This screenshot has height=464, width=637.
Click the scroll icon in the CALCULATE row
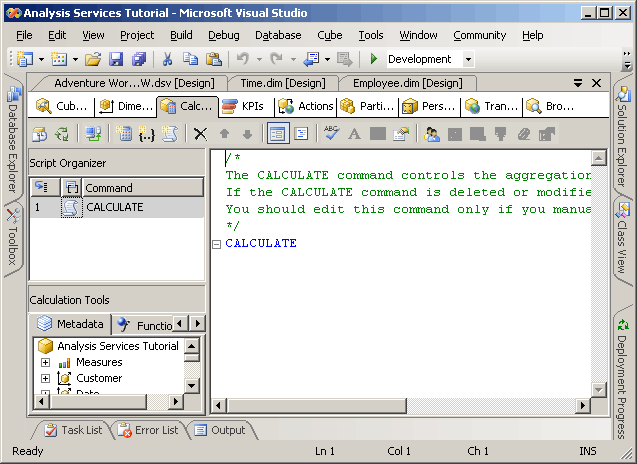pos(71,208)
